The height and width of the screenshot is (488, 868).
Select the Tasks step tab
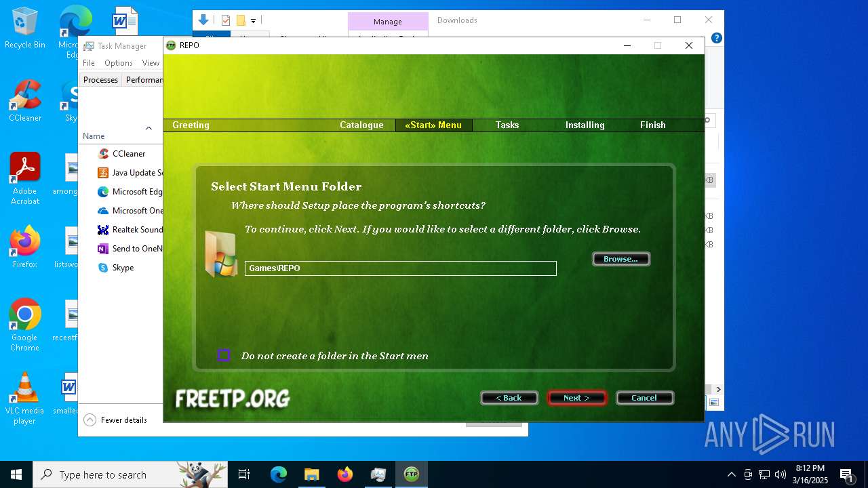(x=507, y=125)
